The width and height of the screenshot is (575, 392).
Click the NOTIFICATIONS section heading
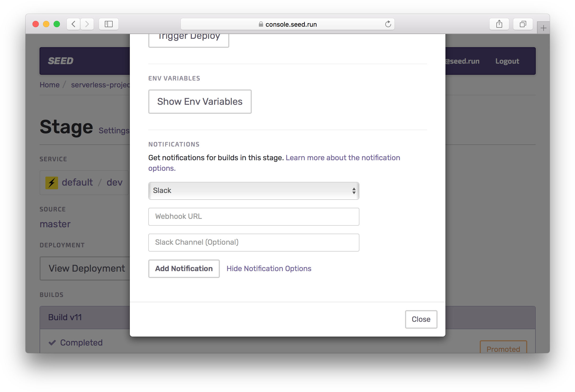pos(174,144)
